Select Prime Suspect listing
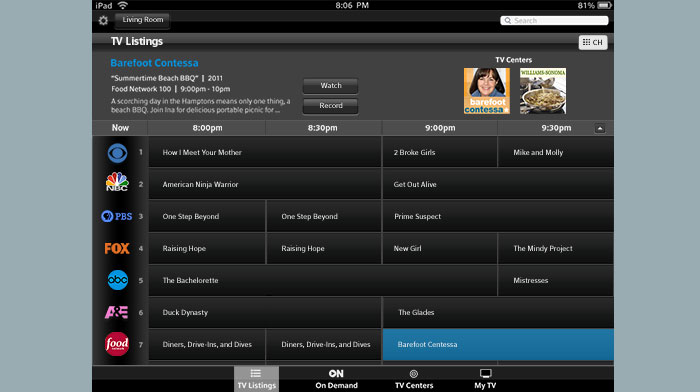Viewport: 700px width, 392px height. click(498, 217)
